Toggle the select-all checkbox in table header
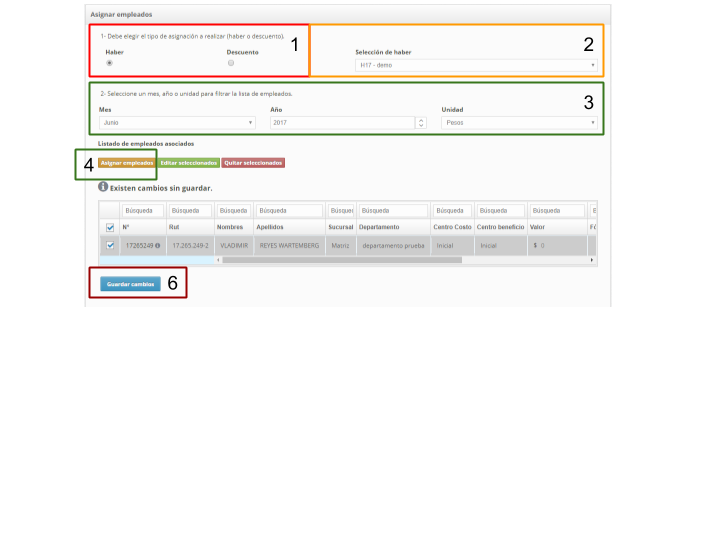Viewport: 720px width, 540px height. coord(110,227)
